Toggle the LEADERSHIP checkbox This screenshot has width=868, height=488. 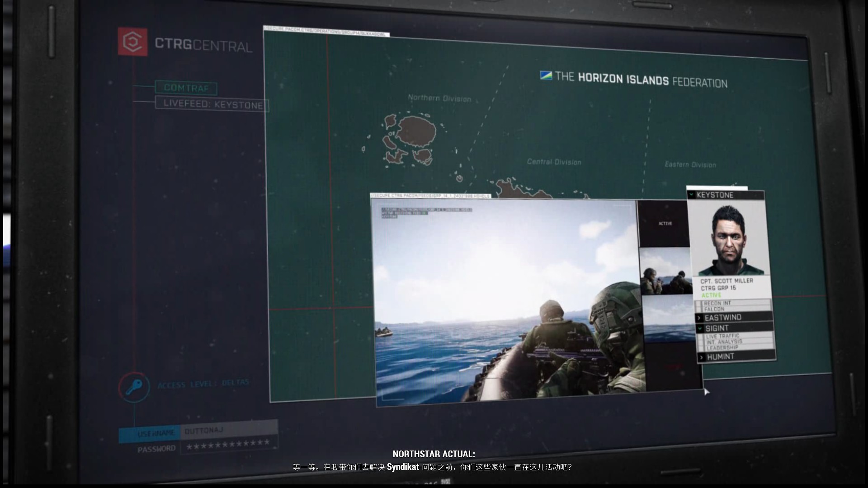pos(702,348)
